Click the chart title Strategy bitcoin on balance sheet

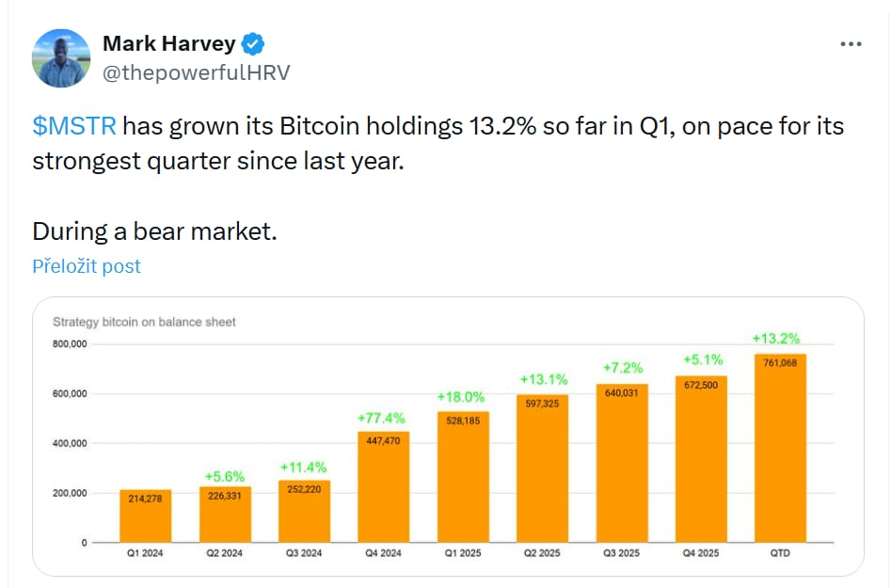tap(144, 322)
